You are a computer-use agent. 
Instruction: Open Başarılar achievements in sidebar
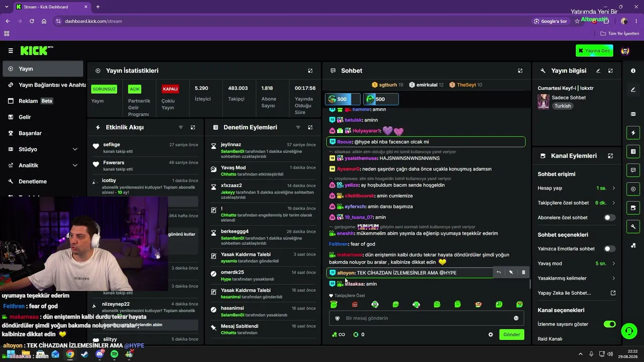click(x=43, y=133)
